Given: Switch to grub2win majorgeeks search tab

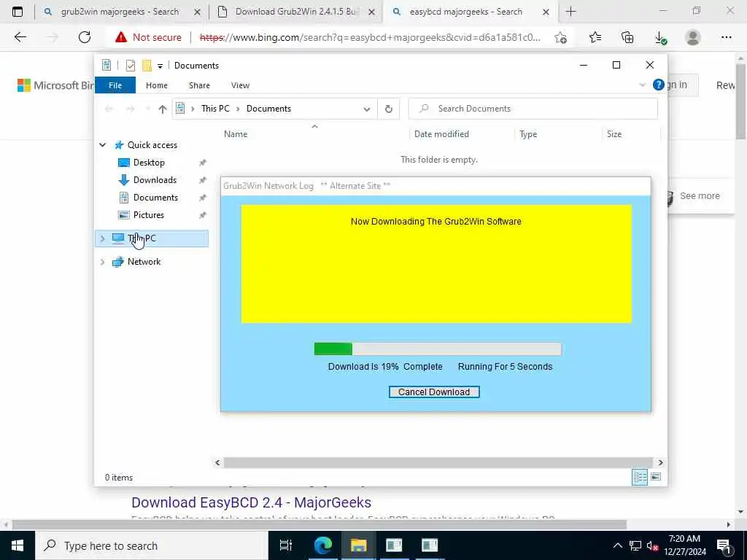Looking at the screenshot, I should click(119, 12).
